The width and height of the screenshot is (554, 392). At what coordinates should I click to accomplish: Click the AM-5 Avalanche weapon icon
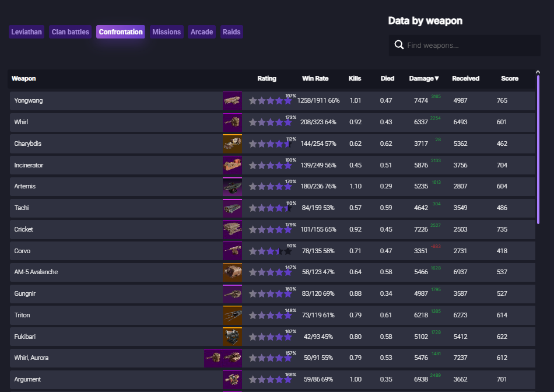coord(232,272)
